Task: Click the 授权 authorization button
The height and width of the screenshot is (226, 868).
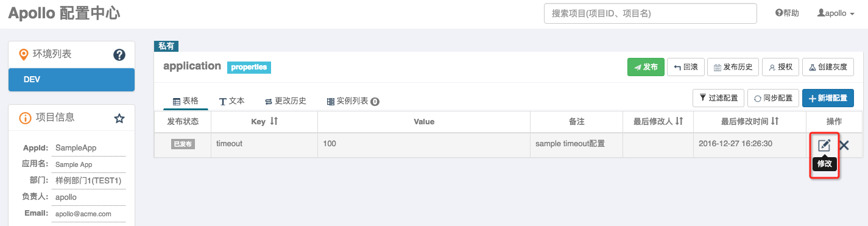Action: pyautogui.click(x=780, y=67)
